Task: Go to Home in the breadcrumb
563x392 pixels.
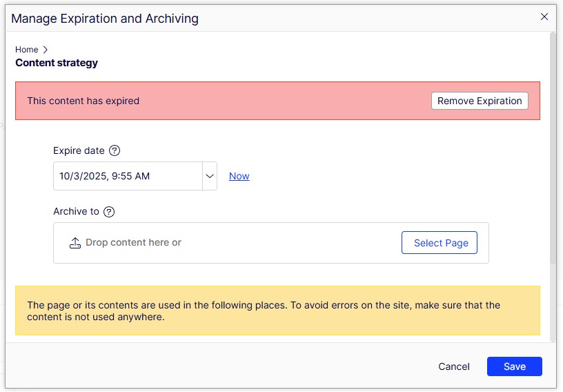Action: point(27,50)
